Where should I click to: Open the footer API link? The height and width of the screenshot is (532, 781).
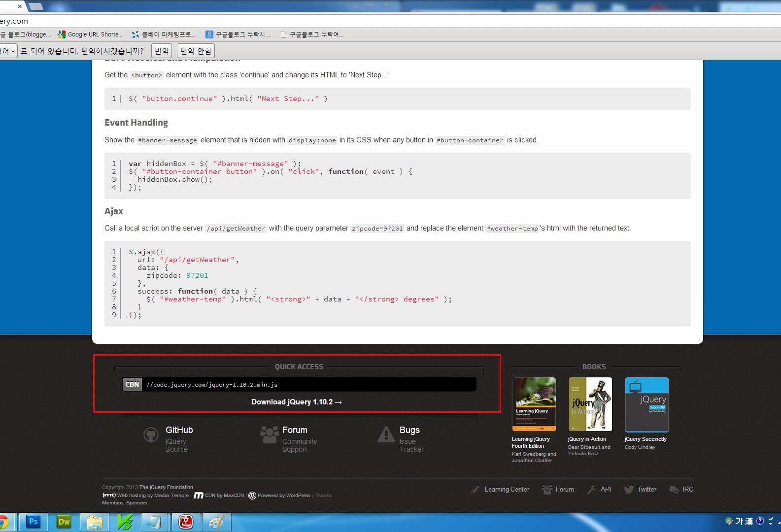click(x=606, y=489)
